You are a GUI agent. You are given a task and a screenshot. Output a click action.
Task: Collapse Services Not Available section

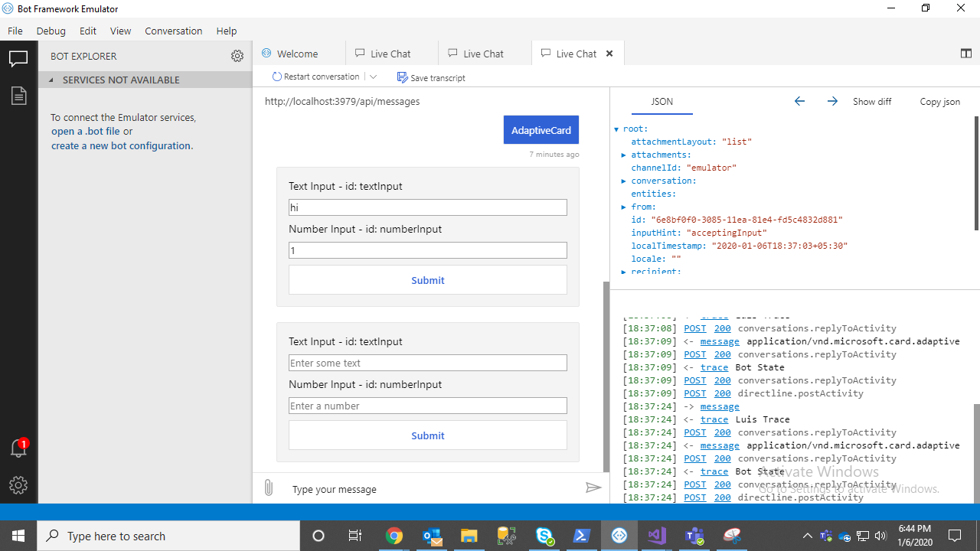51,80
